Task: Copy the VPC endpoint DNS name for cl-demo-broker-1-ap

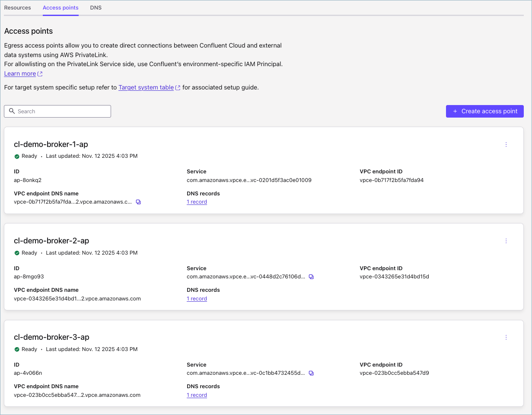Action: pyautogui.click(x=138, y=202)
